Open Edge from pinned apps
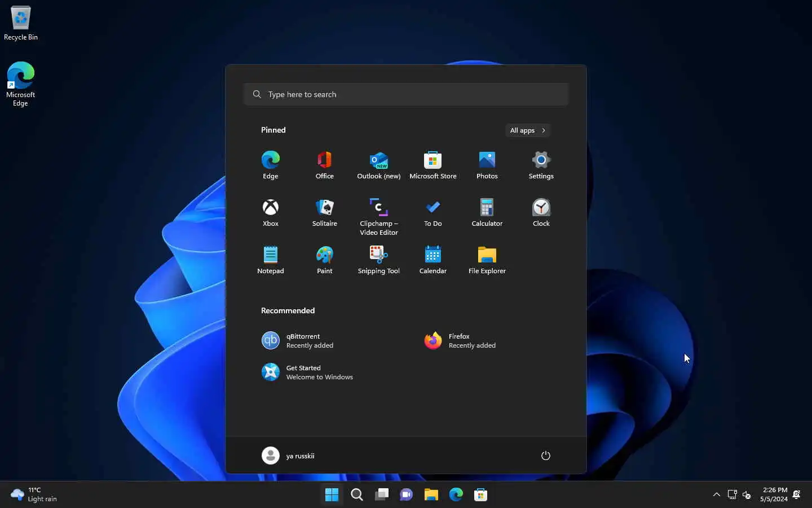The image size is (812, 508). 271,165
